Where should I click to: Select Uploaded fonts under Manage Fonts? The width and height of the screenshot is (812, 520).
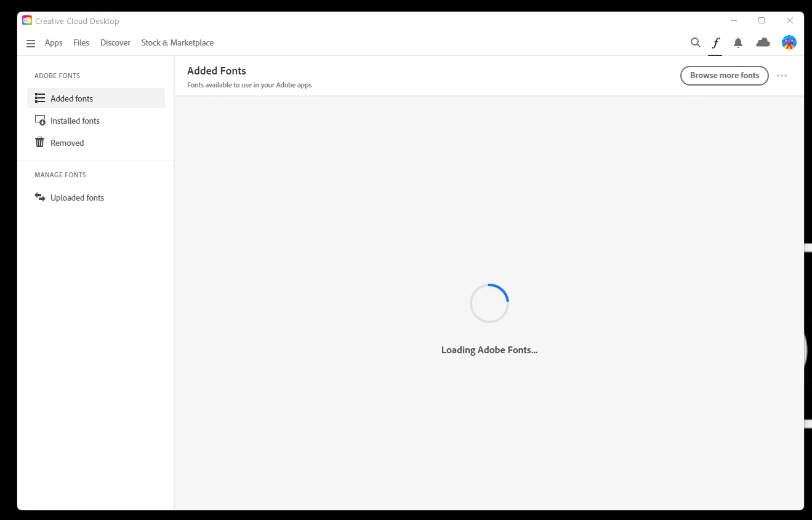click(96, 198)
